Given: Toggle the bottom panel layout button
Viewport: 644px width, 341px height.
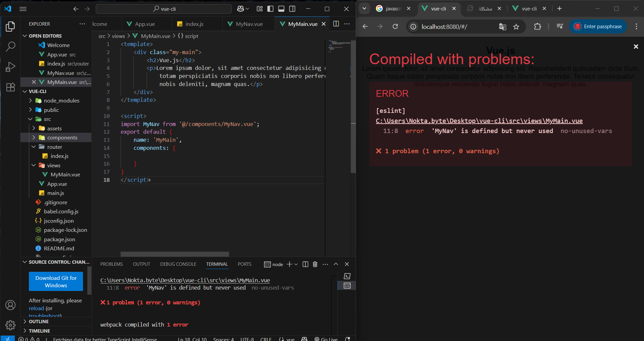Looking at the screenshot, I should coord(282,9).
